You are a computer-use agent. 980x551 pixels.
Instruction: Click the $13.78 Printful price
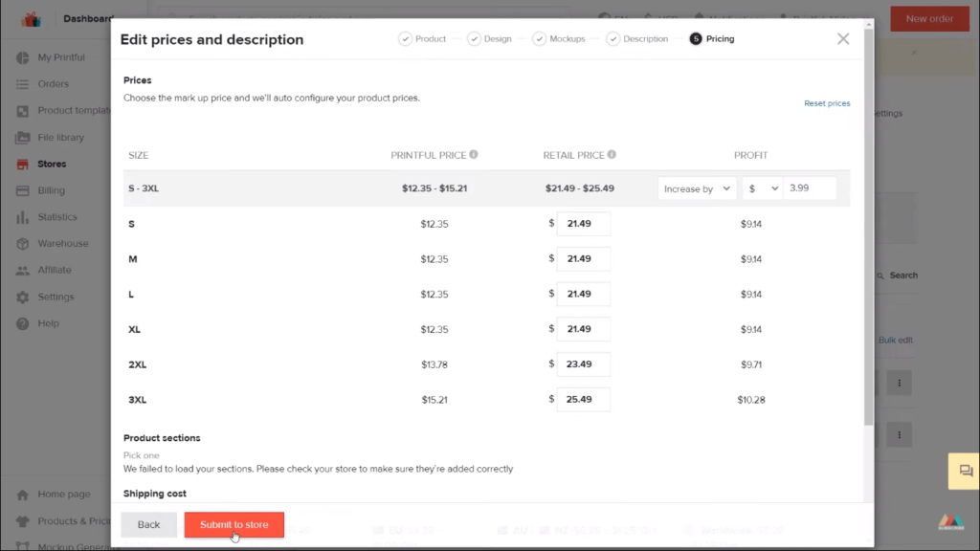click(x=434, y=364)
